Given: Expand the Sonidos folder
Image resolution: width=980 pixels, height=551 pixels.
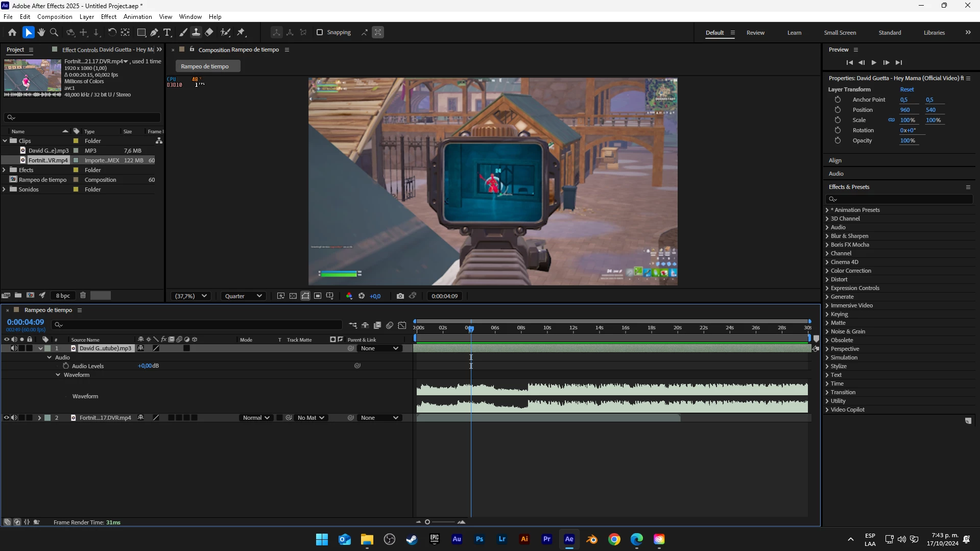Looking at the screenshot, I should pyautogui.click(x=5, y=189).
